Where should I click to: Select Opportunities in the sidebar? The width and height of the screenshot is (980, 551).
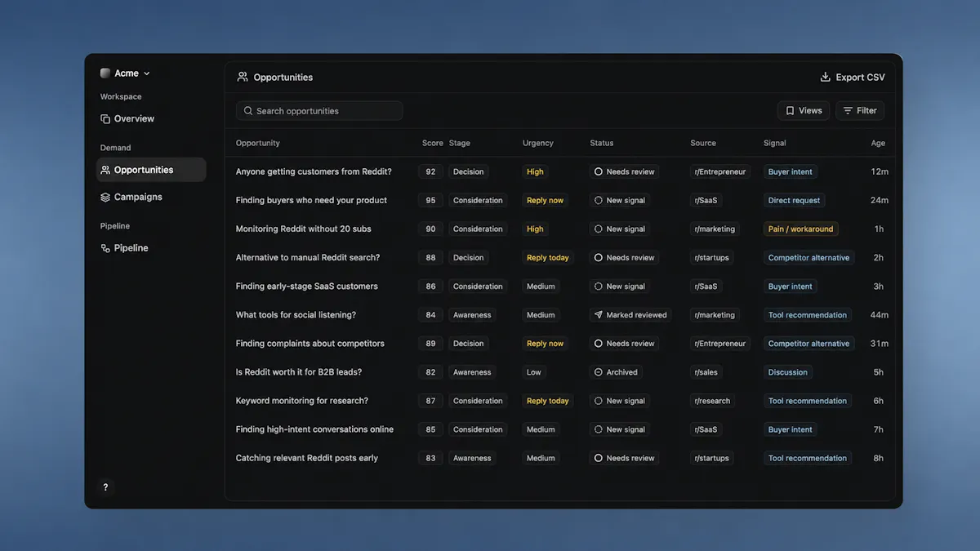click(151, 170)
